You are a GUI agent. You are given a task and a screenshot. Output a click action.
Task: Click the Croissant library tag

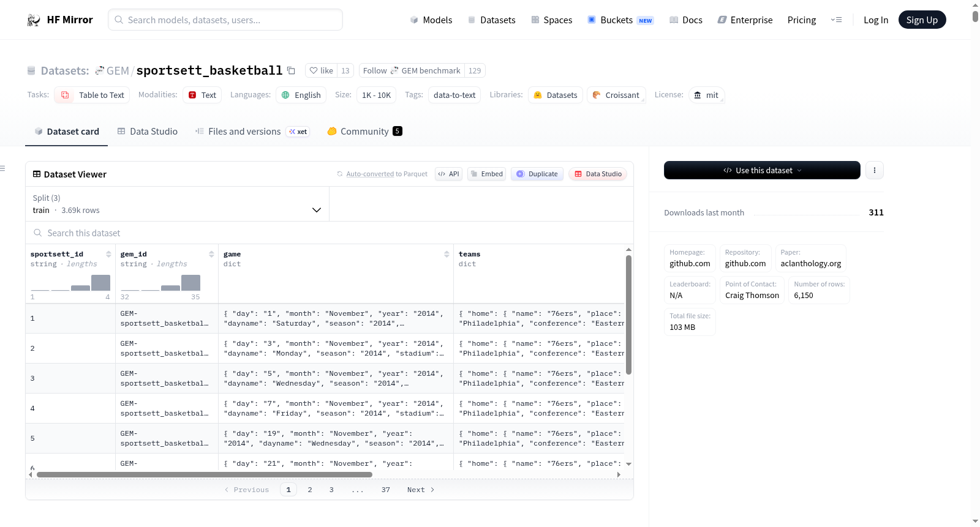tap(616, 95)
